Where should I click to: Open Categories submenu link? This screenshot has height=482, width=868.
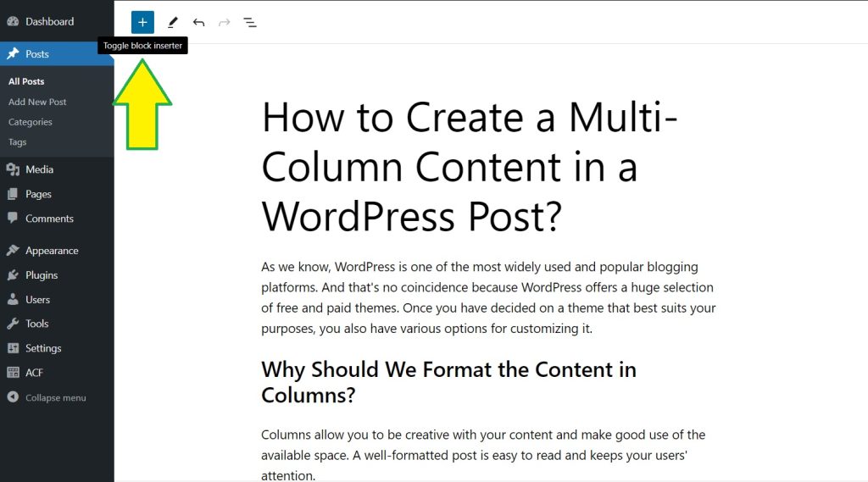click(x=30, y=122)
